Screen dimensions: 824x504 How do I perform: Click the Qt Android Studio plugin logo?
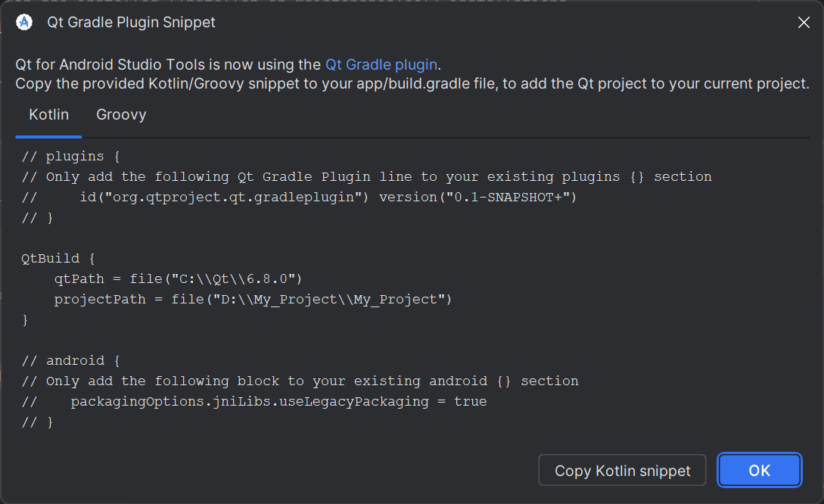[23, 22]
